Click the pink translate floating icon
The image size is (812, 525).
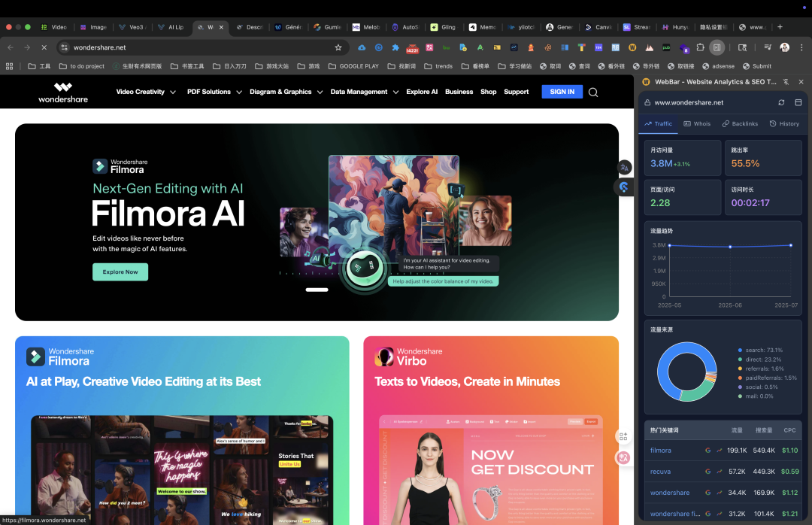coord(623,457)
